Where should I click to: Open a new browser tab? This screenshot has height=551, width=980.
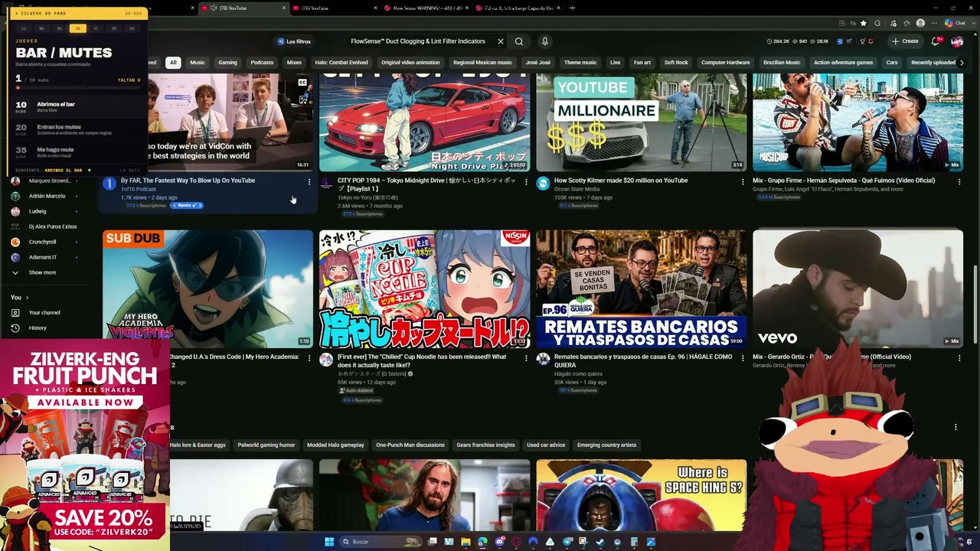tap(572, 8)
